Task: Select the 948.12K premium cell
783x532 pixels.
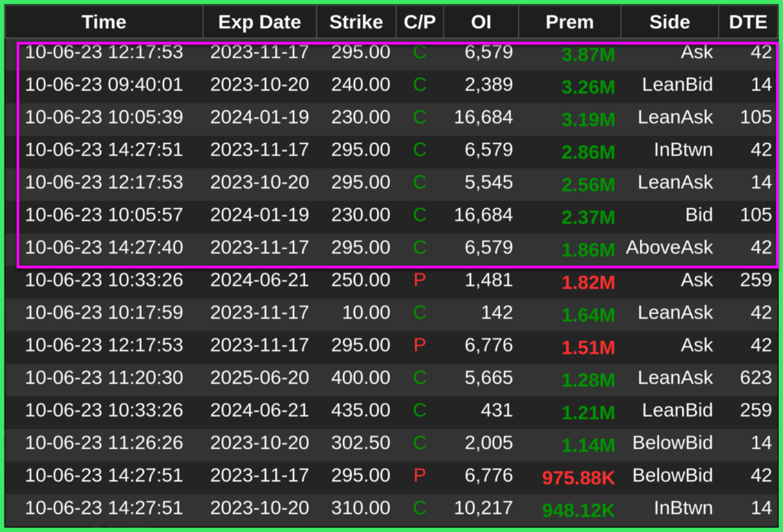Action: 578,510
